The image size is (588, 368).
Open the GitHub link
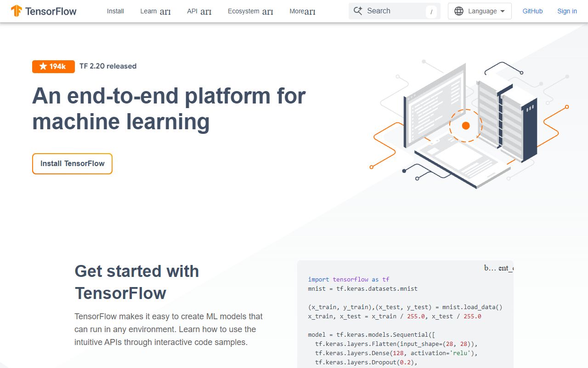(532, 11)
